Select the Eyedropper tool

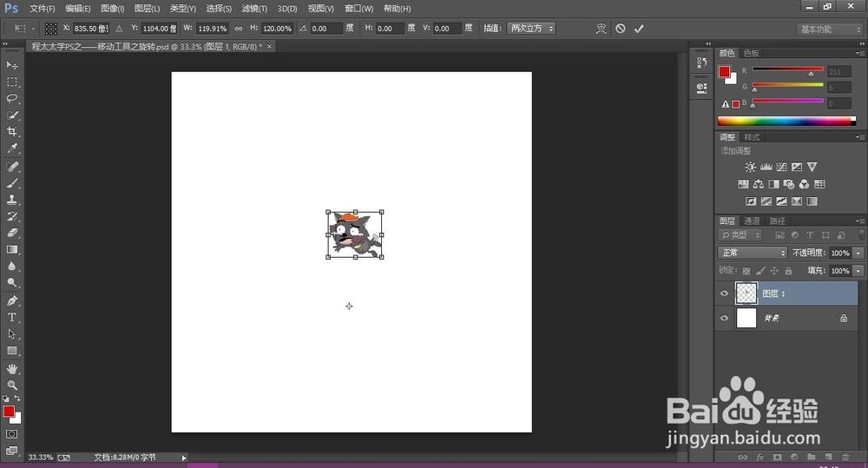pyautogui.click(x=11, y=148)
